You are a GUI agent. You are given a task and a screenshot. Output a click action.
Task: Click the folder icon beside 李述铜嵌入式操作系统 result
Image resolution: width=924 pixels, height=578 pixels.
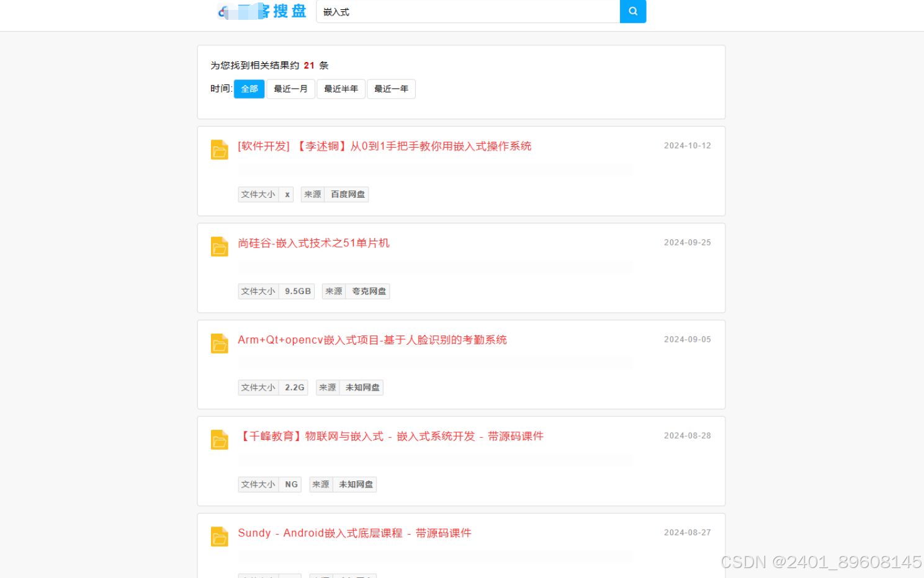(x=219, y=149)
